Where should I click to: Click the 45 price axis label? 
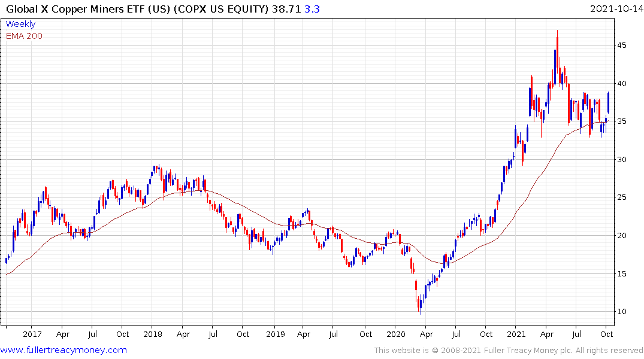622,45
